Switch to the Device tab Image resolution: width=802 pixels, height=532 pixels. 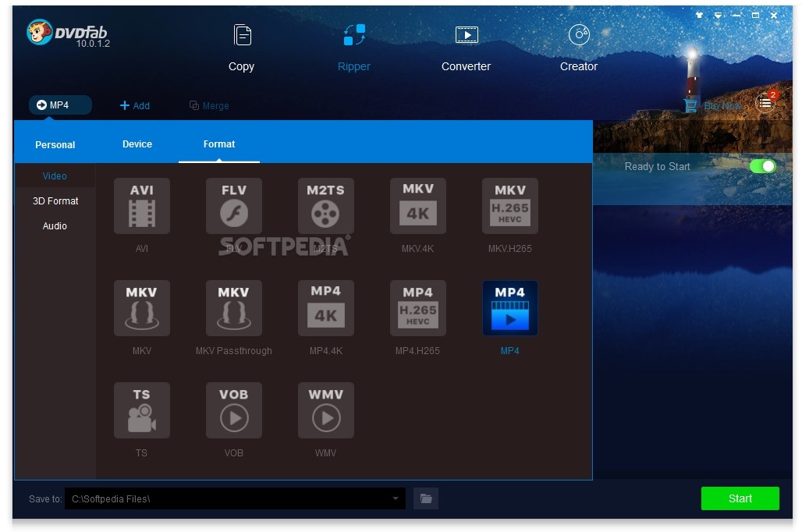click(x=137, y=144)
